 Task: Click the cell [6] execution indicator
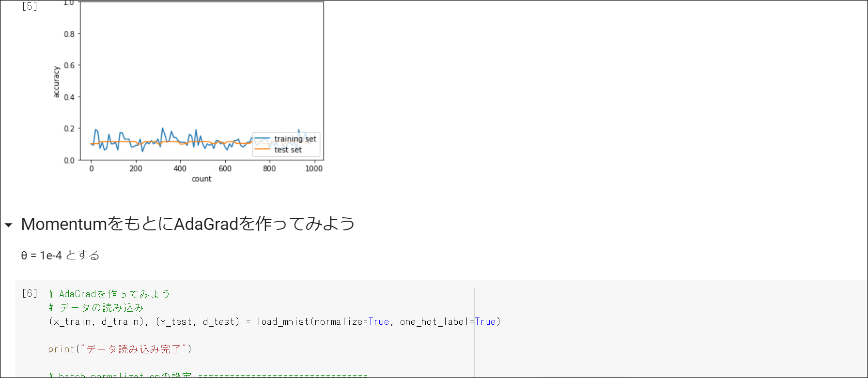tap(30, 293)
